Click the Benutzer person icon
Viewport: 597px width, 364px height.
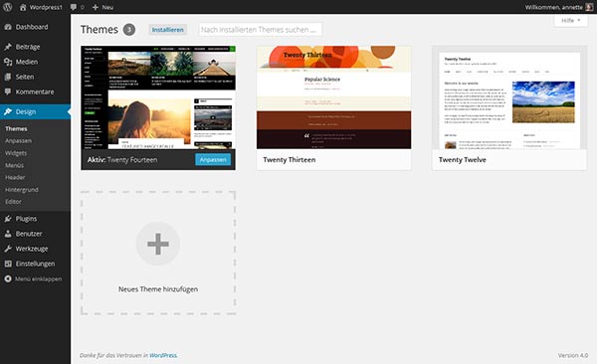pos(8,234)
